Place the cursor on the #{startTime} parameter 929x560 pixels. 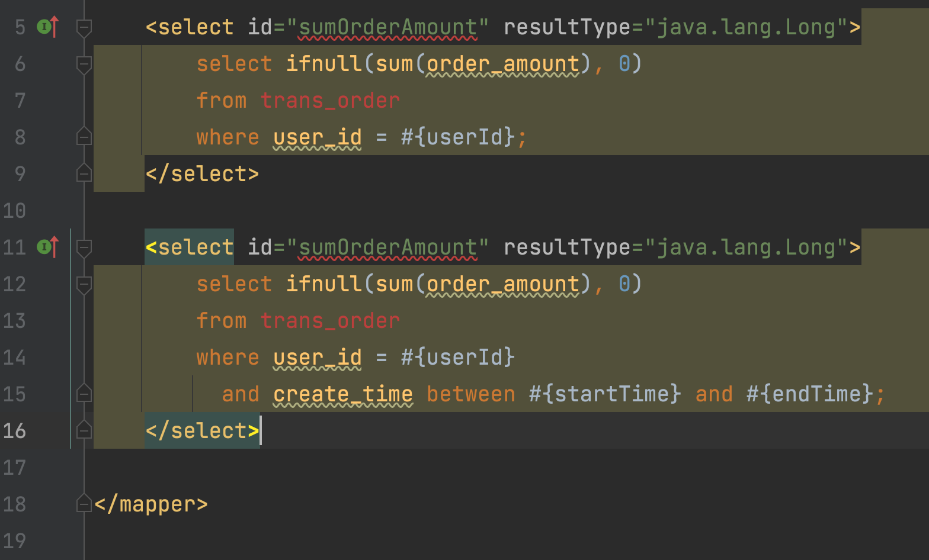point(605,394)
